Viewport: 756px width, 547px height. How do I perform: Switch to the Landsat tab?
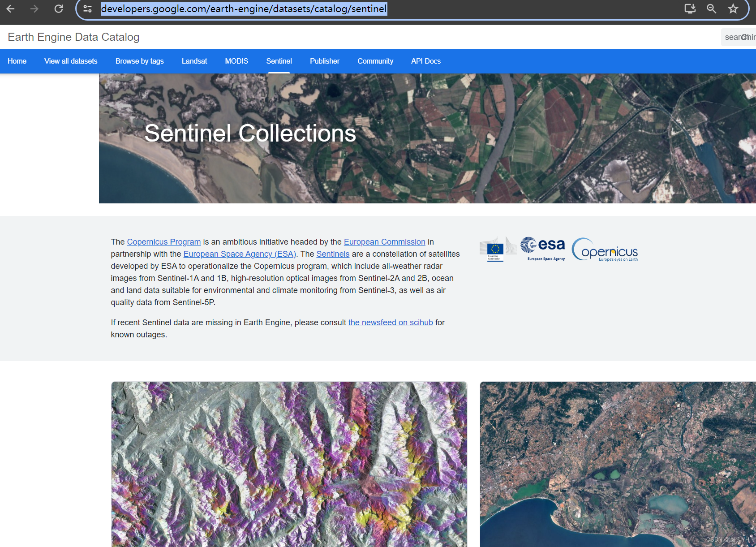pos(194,61)
